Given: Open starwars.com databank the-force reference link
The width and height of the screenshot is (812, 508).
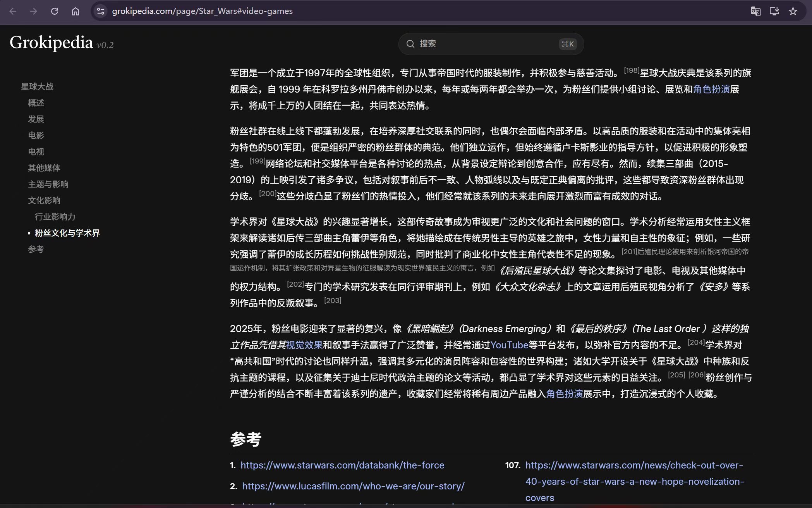Looking at the screenshot, I should click(x=342, y=465).
